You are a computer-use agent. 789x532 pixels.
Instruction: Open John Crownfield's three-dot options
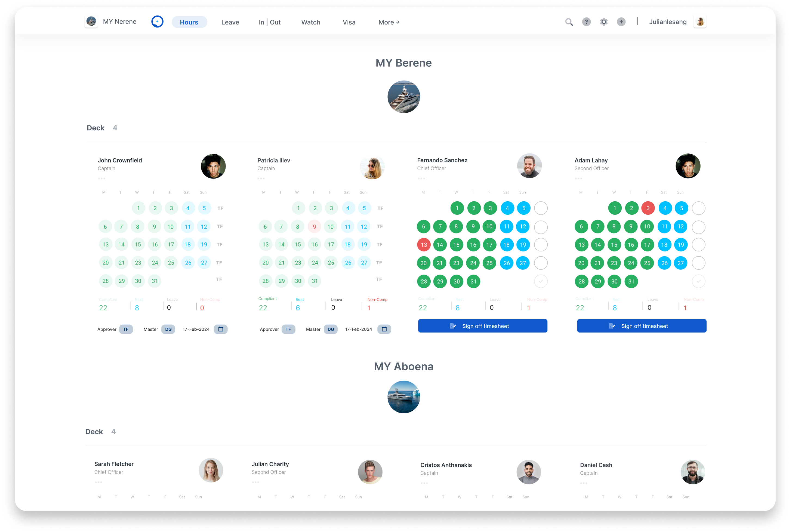pos(101,179)
